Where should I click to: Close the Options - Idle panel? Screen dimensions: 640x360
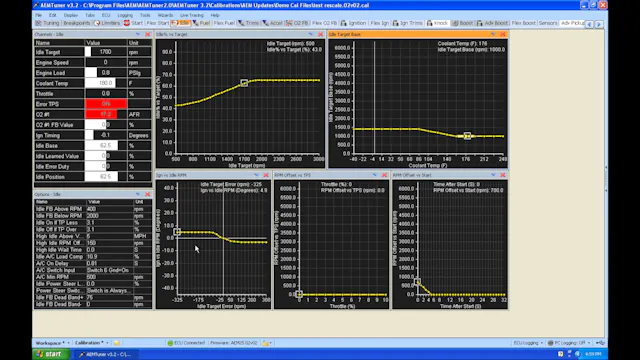(x=148, y=194)
